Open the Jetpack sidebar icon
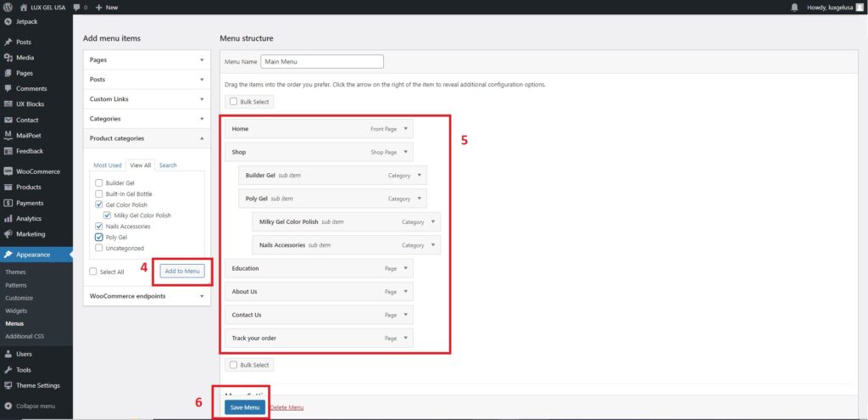The height and width of the screenshot is (420, 868). (8, 20)
